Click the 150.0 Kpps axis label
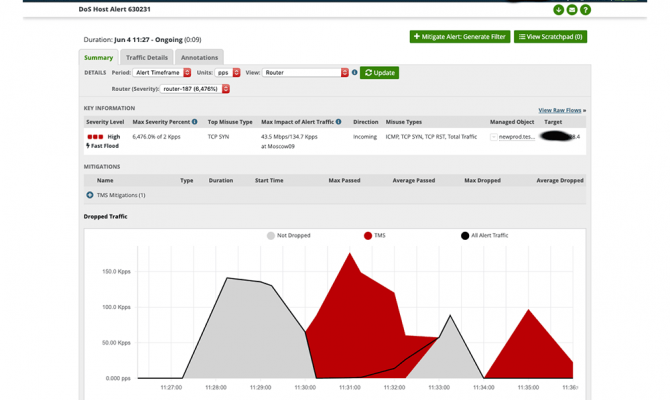The height and width of the screenshot is (400, 670). pos(116,271)
